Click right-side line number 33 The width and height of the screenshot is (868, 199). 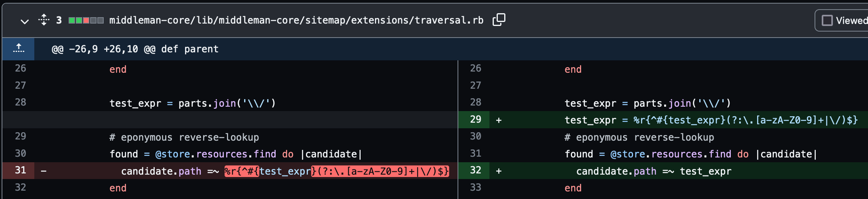(475, 187)
